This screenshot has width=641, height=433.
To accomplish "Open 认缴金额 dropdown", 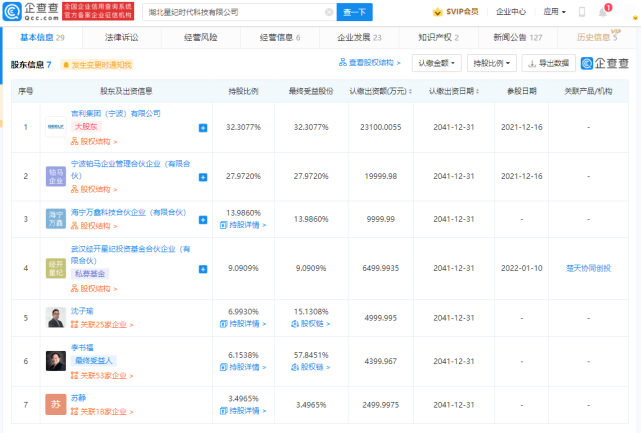I will click(436, 63).
